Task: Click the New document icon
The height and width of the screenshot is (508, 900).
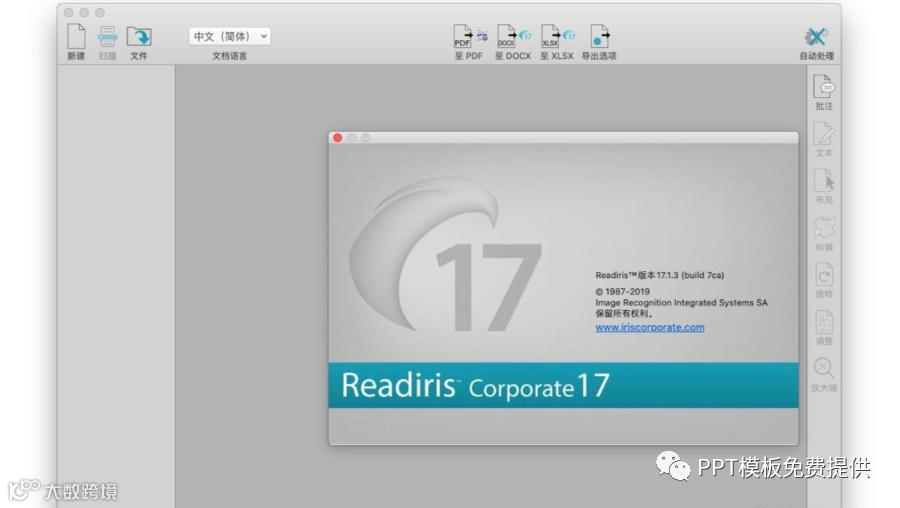Action: (x=76, y=37)
